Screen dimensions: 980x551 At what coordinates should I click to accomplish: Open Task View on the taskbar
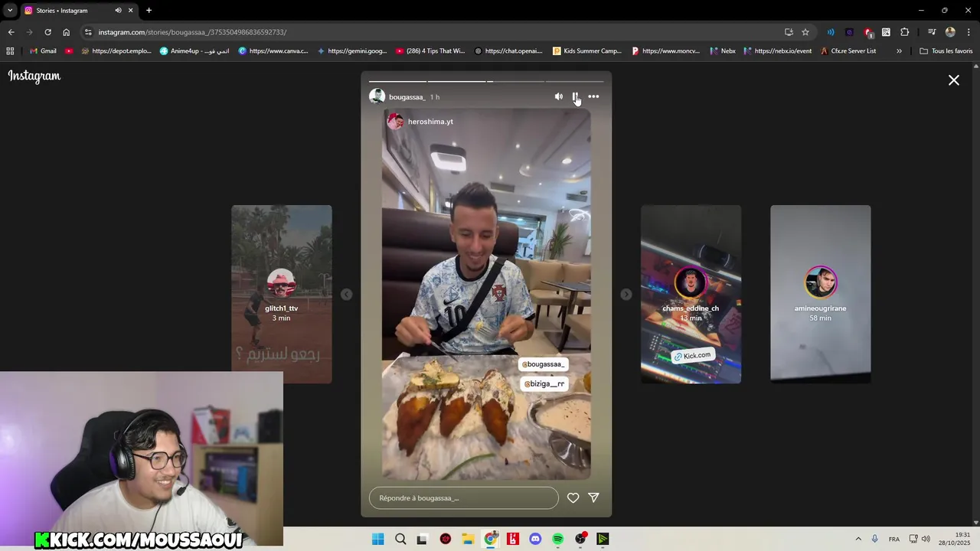coord(422,539)
